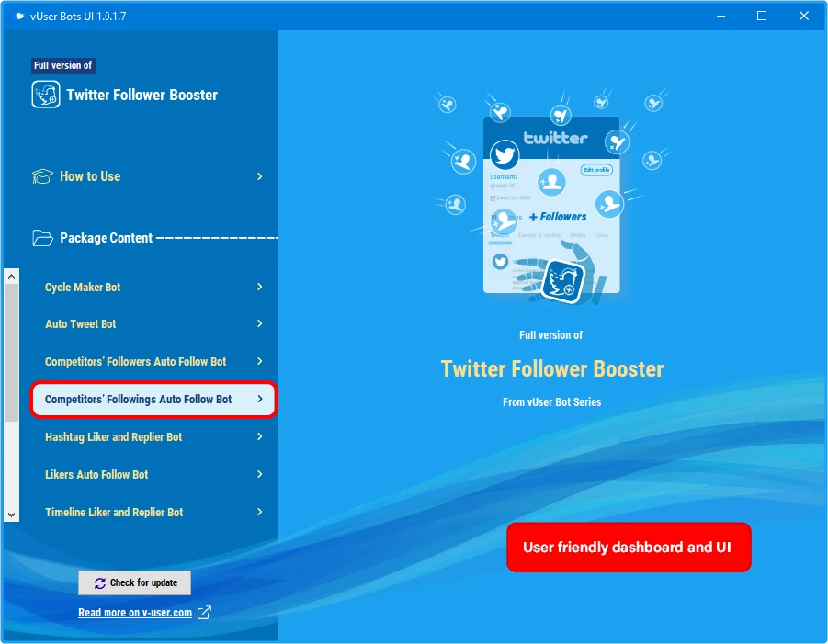This screenshot has height=644, width=828.
Task: Expand Competitors' Followings Auto Follow Bot arrow
Action: coord(259,399)
